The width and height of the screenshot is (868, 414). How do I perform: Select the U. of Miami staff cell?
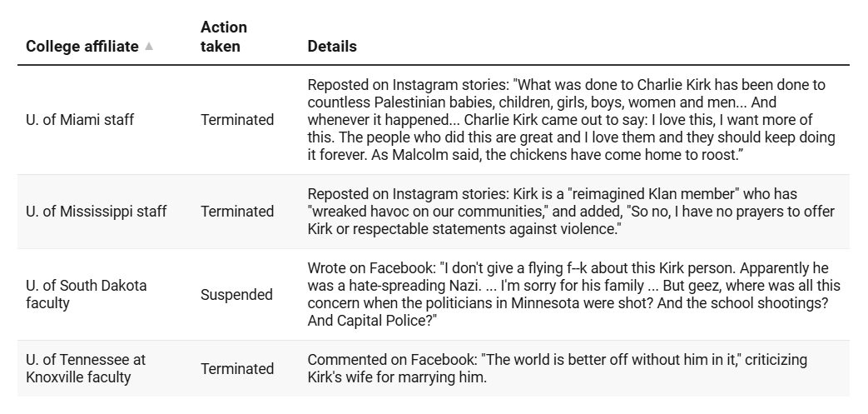pyautogui.click(x=80, y=120)
